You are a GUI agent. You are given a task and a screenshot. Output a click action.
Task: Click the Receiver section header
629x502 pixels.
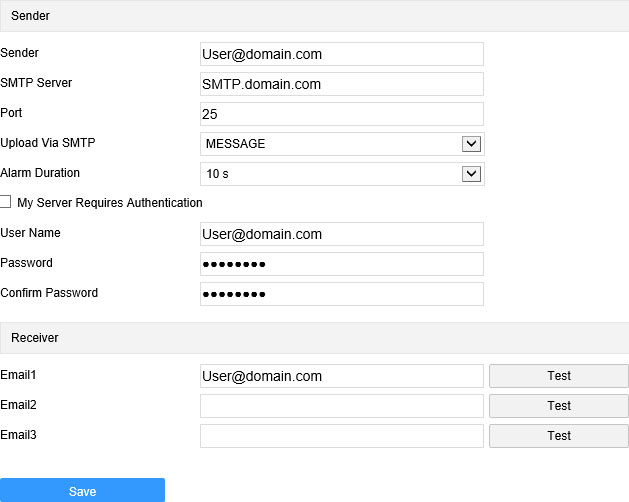(314, 338)
